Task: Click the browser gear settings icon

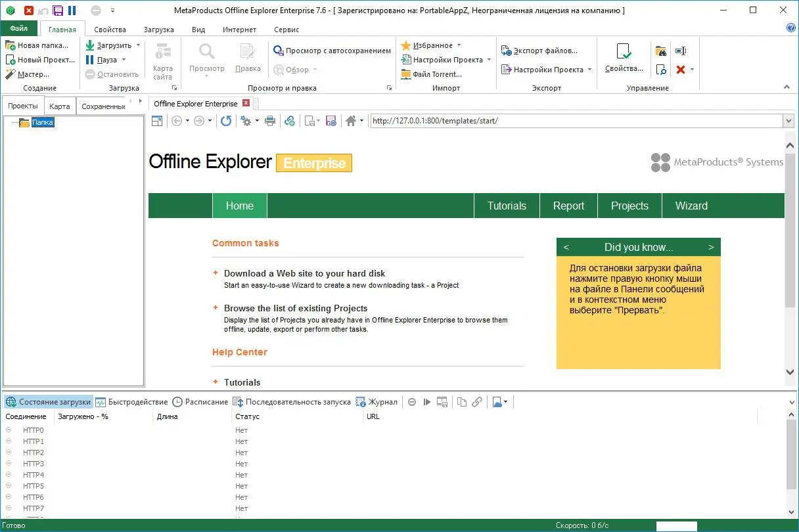Action: coord(246,121)
